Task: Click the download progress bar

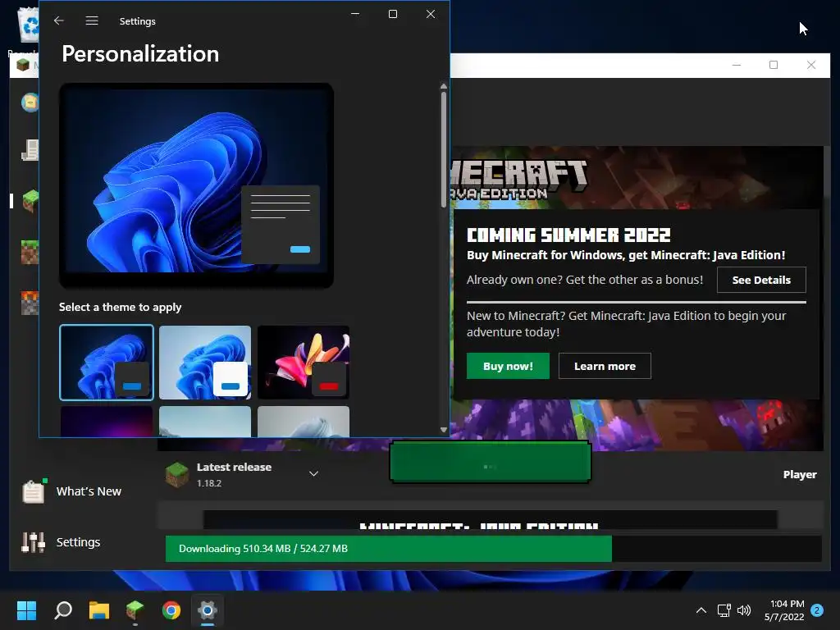Action: [x=493, y=549]
